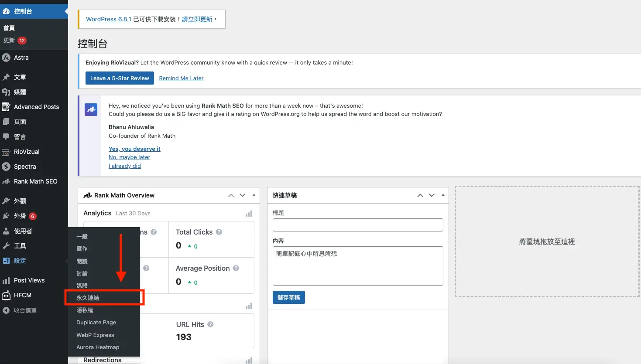Click the pin icon beside 文章

click(x=6, y=77)
